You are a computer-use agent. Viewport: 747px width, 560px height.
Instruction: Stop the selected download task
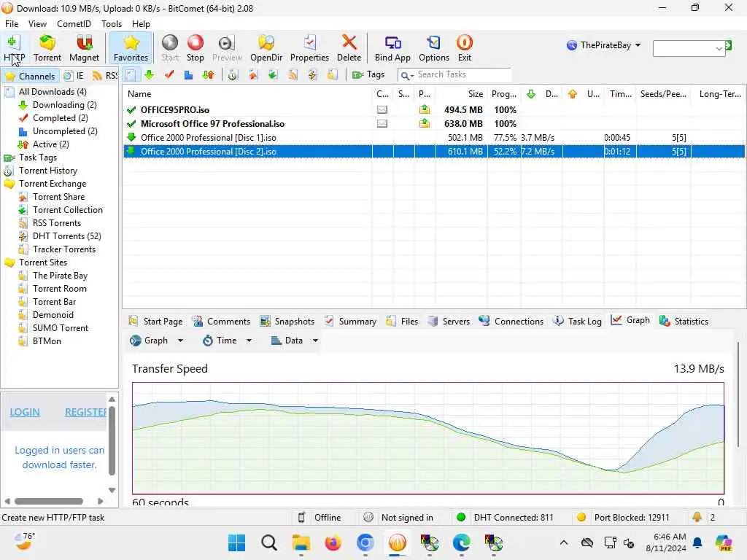(195, 48)
